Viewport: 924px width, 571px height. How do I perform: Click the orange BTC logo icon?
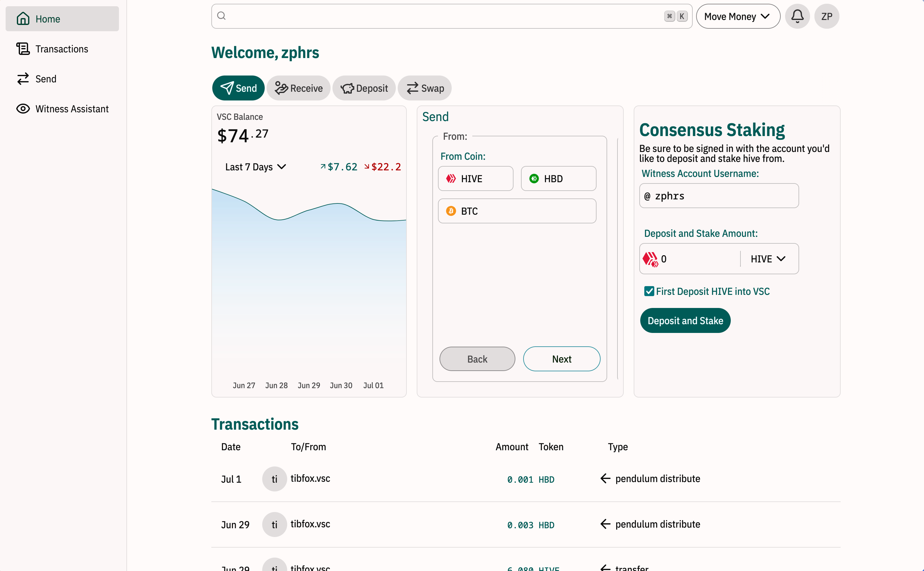point(451,211)
